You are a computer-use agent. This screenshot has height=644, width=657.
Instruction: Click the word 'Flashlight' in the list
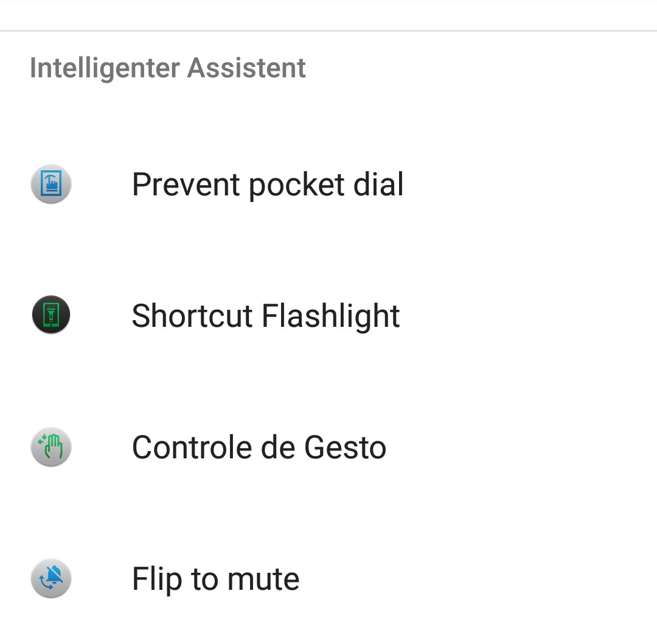[331, 316]
